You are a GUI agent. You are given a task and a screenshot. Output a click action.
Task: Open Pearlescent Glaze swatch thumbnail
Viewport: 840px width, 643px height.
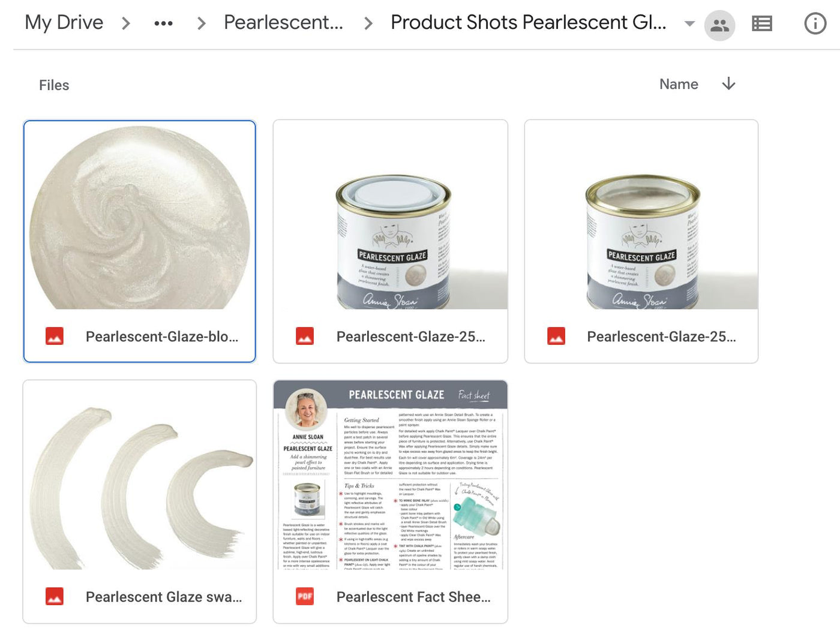point(140,475)
